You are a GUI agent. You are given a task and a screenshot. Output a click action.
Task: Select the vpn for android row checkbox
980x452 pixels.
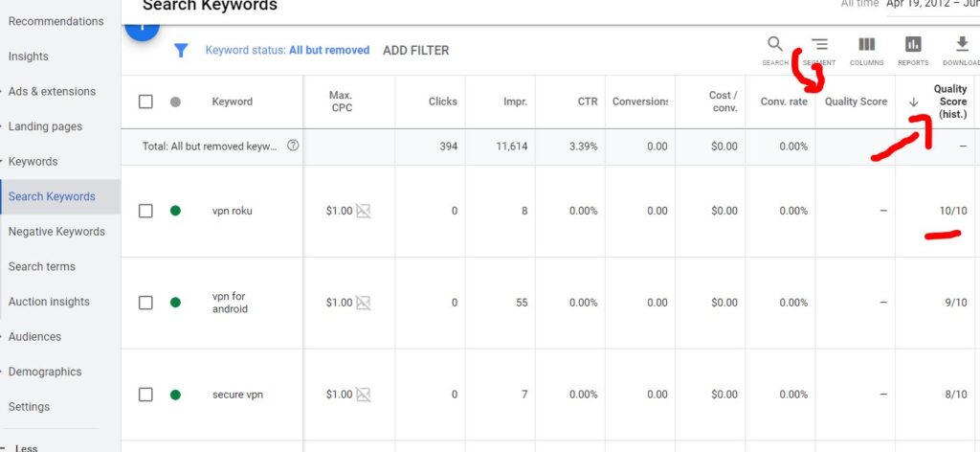click(145, 303)
